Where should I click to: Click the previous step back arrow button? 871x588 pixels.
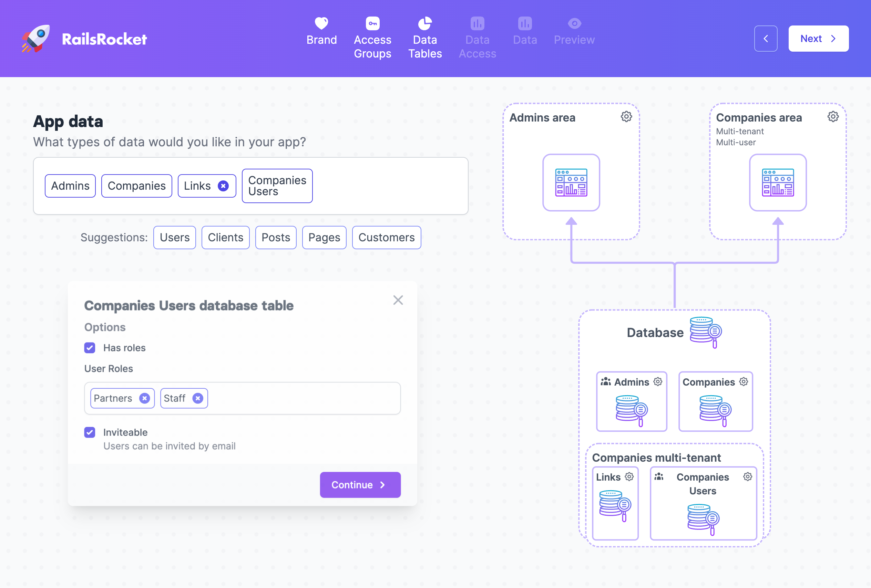(x=766, y=39)
